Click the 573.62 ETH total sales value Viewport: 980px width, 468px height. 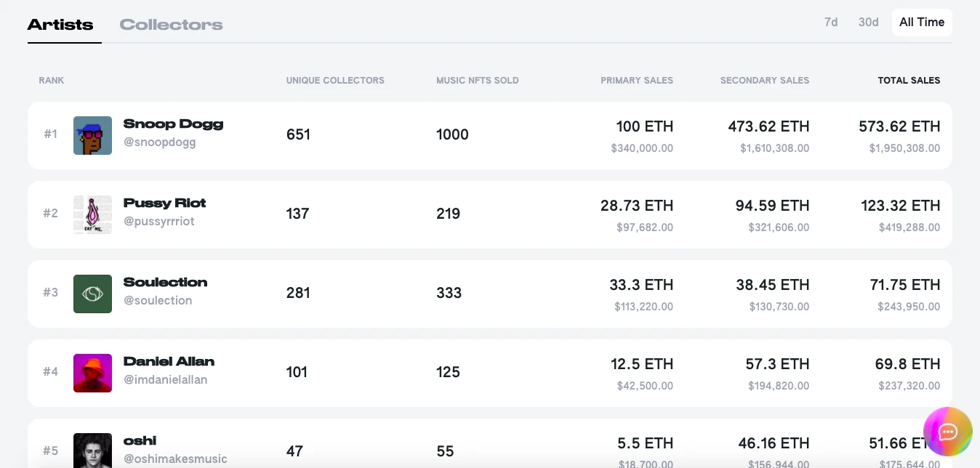(x=899, y=126)
